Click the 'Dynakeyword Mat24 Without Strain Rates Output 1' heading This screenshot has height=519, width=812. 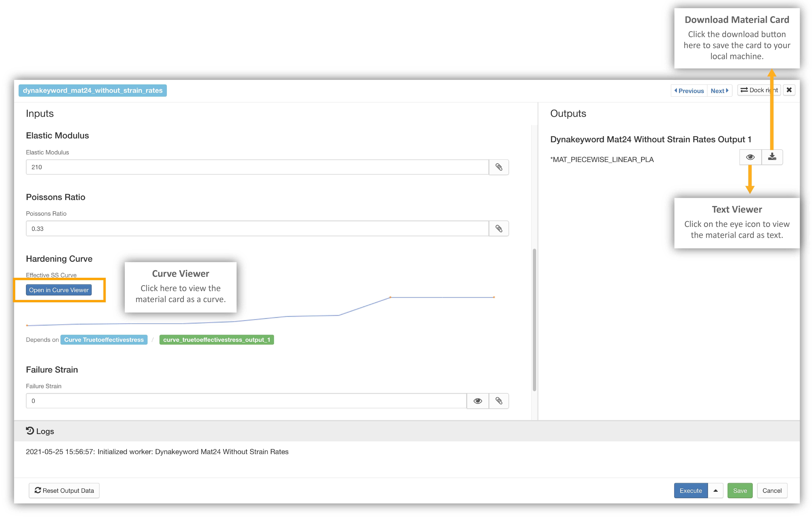pos(651,139)
